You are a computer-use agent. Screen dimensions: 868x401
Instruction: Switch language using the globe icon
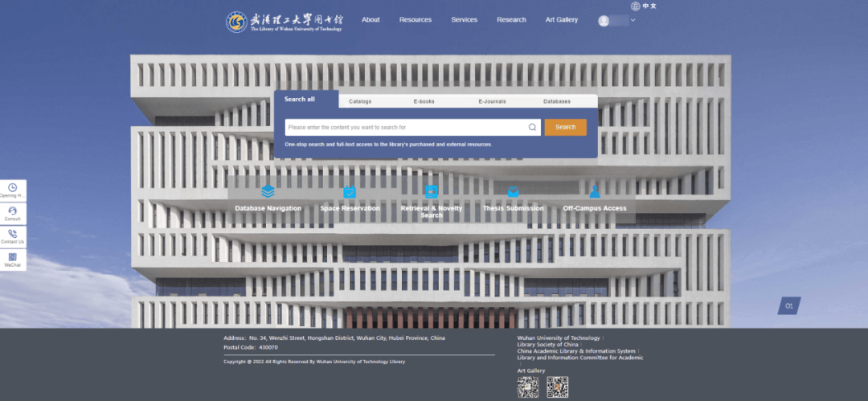coord(636,6)
